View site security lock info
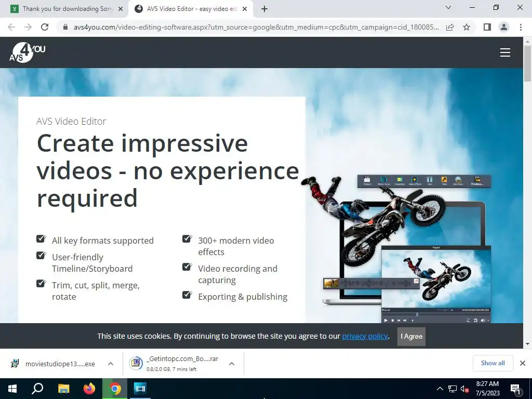This screenshot has width=532, height=399. (65, 27)
